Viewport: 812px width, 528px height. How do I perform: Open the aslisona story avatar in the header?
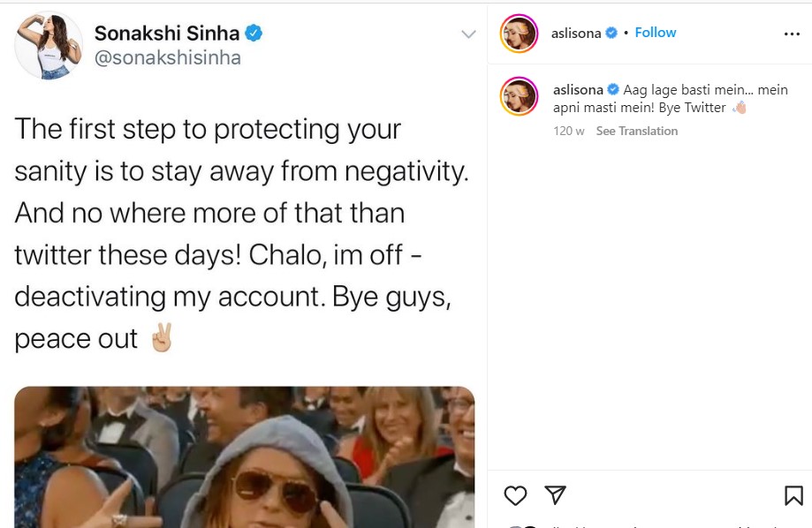(x=519, y=34)
